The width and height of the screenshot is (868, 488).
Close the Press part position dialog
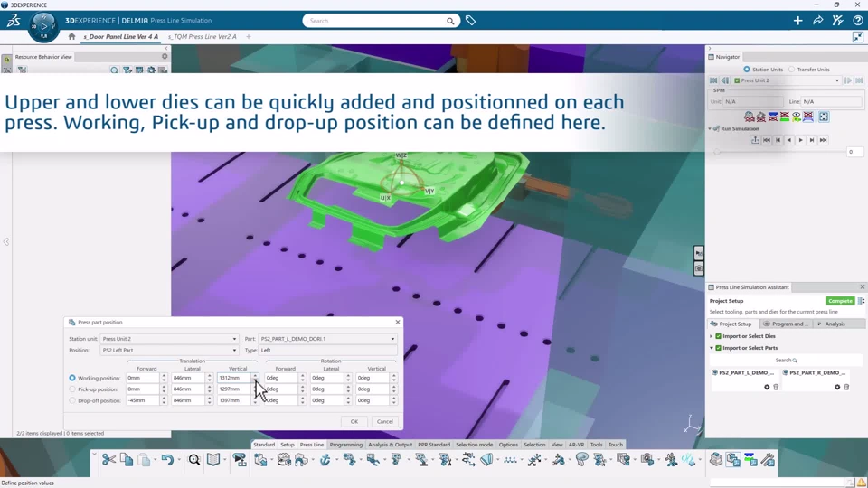coord(398,322)
